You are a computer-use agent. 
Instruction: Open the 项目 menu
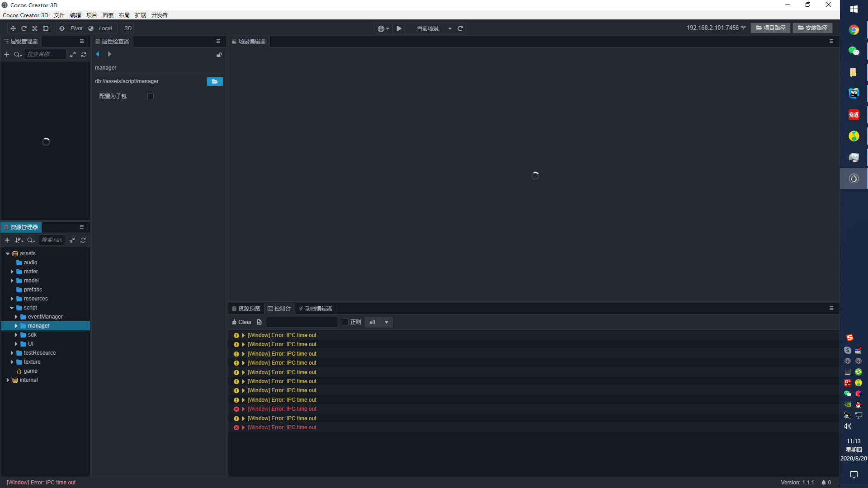pyautogui.click(x=92, y=15)
